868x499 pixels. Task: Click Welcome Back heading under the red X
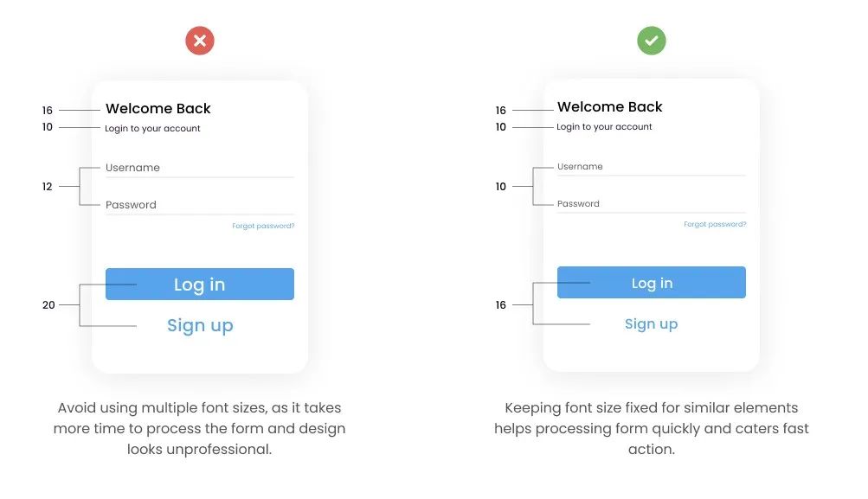pyautogui.click(x=158, y=109)
